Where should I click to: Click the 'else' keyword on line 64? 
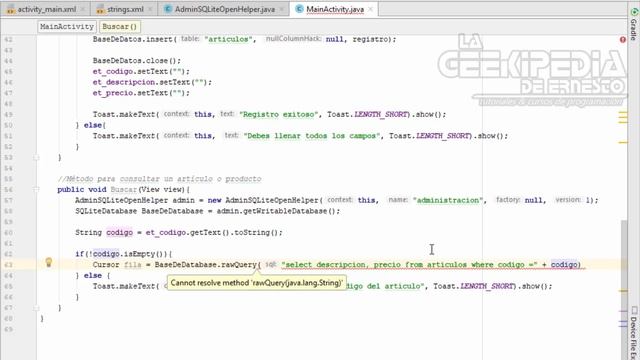coord(93,276)
